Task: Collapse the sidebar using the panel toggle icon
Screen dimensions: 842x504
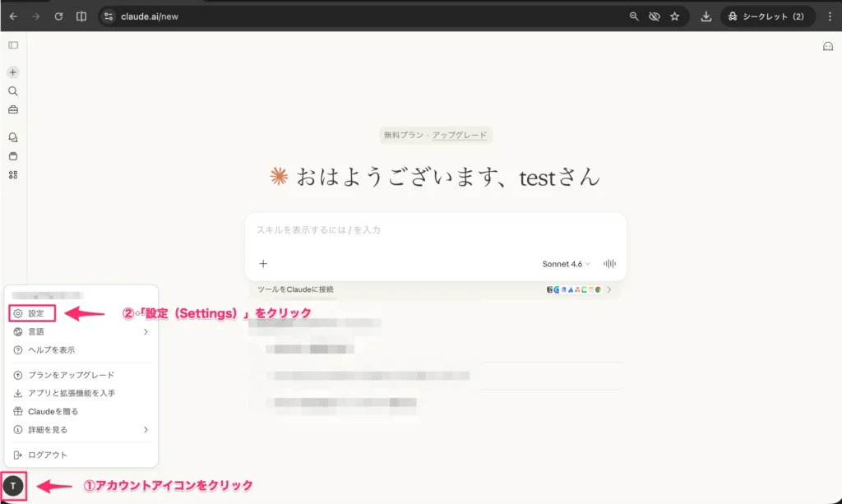Action: pos(12,45)
